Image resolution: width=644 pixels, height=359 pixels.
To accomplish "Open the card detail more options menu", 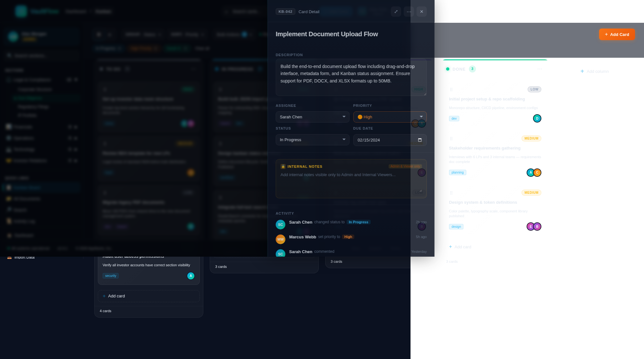I will tap(409, 12).
